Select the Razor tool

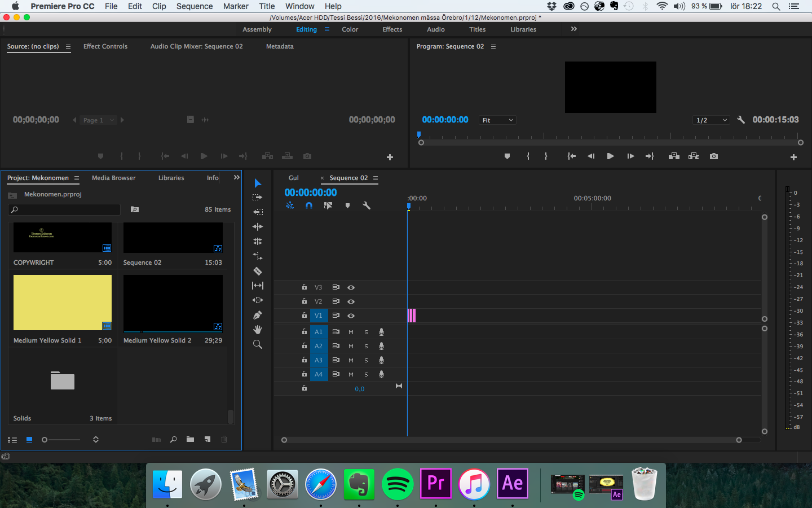pyautogui.click(x=258, y=271)
